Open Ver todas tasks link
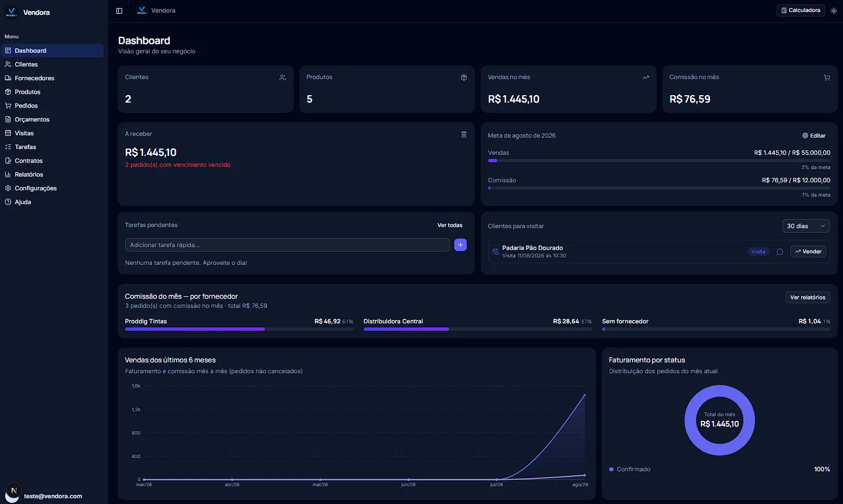 450,225
